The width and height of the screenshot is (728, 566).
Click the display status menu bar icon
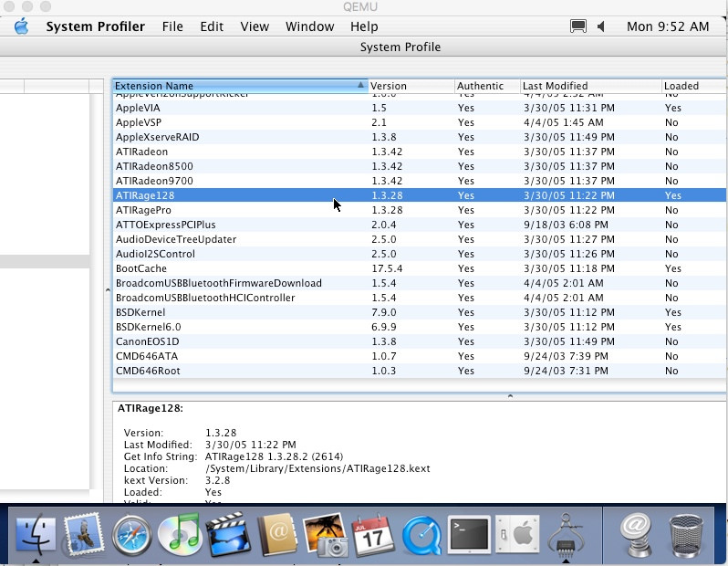pos(577,26)
